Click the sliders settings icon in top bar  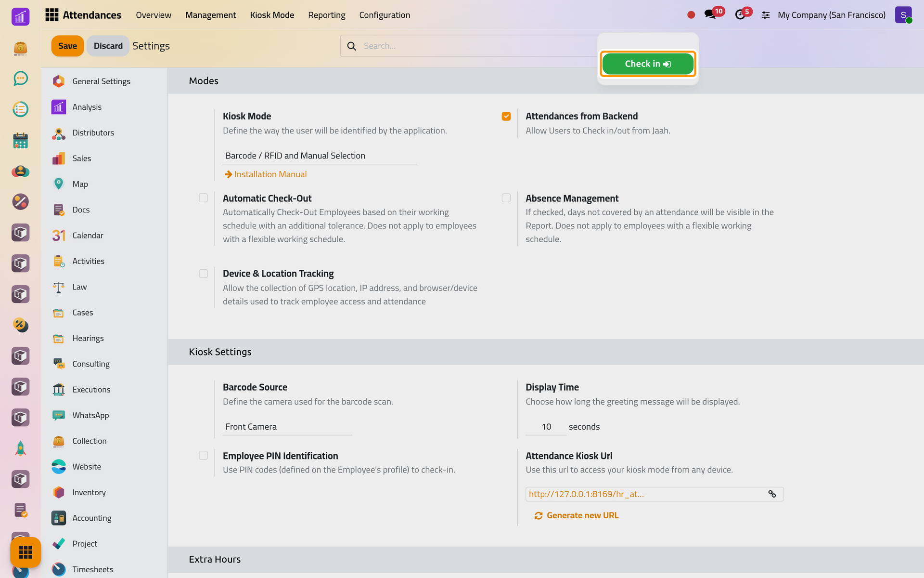[x=766, y=15]
